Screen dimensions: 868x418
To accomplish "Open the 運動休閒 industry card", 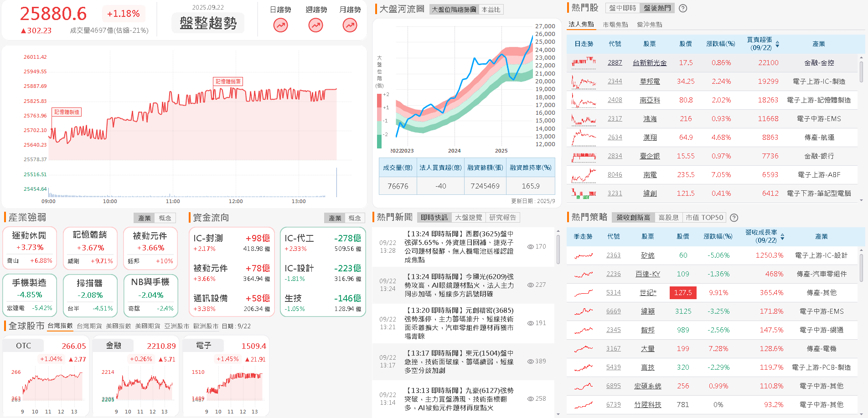I will 30,248.
